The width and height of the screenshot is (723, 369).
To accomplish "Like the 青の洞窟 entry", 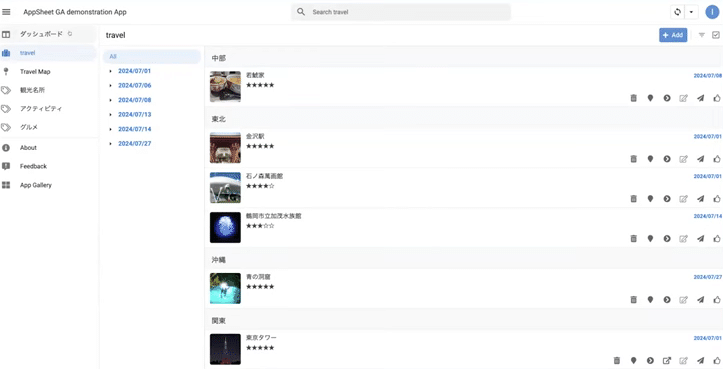I will (x=717, y=299).
